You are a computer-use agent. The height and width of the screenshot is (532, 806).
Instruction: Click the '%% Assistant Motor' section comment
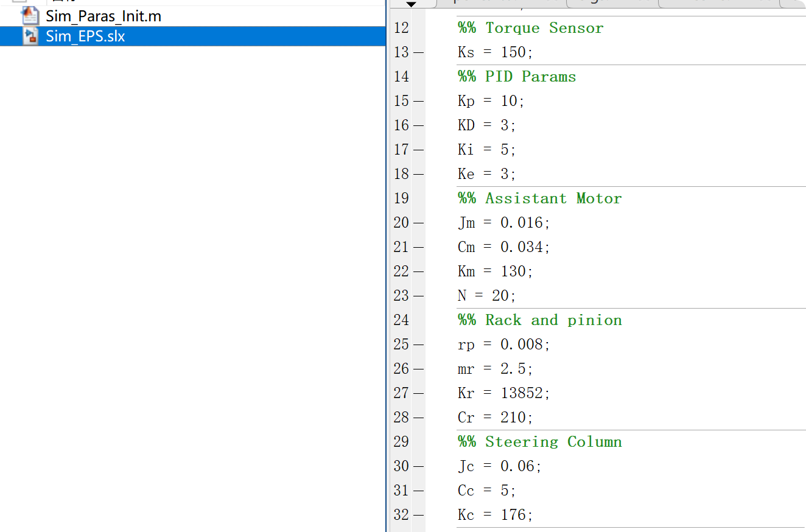pyautogui.click(x=540, y=198)
